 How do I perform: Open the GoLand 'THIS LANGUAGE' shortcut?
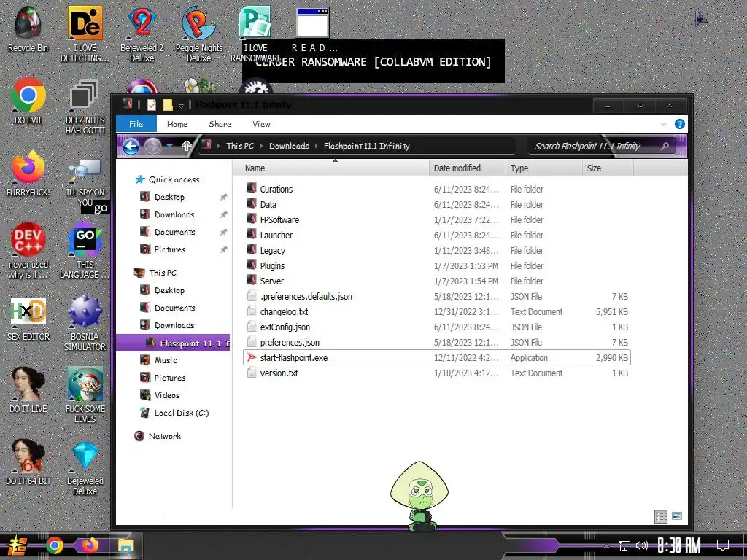click(85, 251)
